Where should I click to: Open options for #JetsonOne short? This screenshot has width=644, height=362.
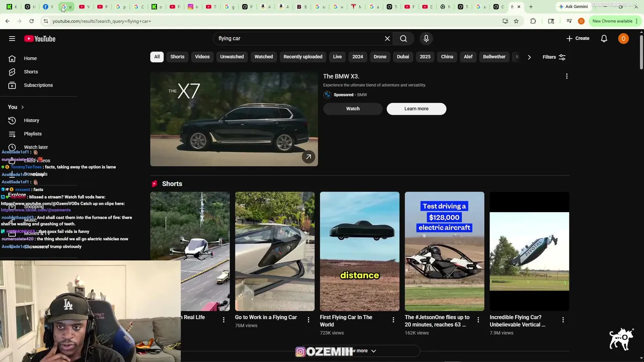(478, 320)
